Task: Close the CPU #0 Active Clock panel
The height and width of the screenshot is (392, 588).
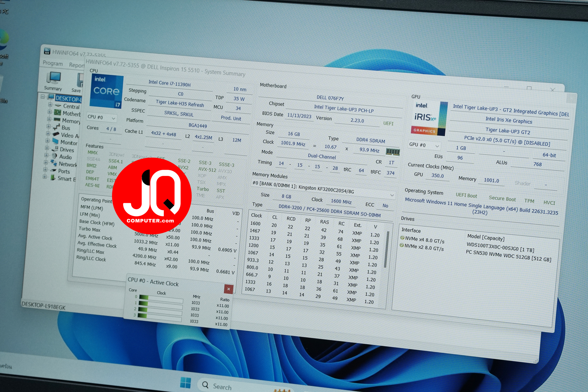Action: point(228,289)
